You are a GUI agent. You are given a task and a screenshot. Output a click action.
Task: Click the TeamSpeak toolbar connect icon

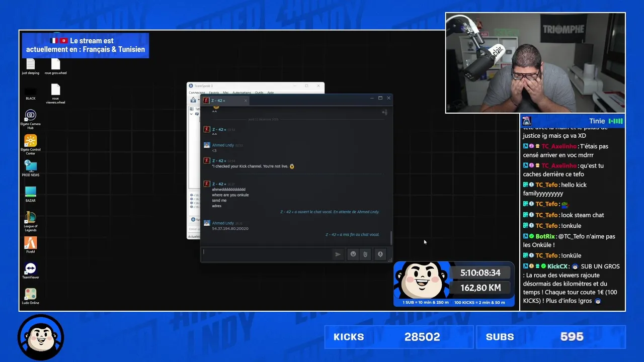(193, 100)
